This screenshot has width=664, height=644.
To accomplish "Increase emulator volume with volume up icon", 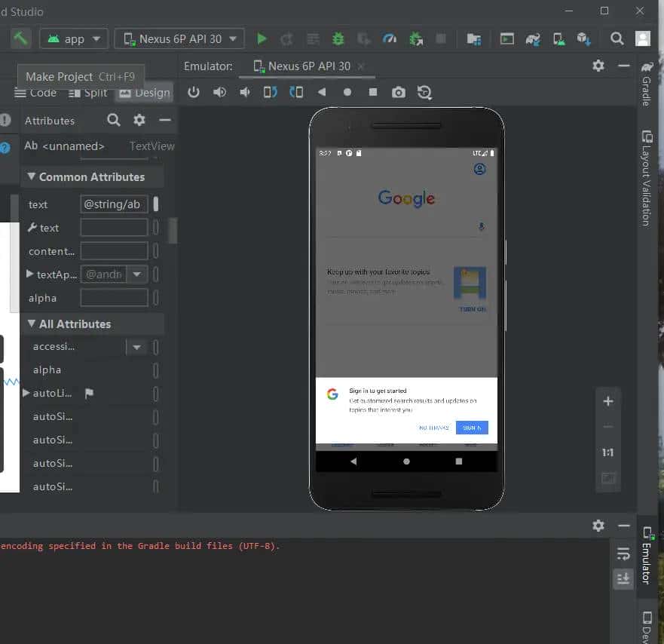I will (219, 92).
